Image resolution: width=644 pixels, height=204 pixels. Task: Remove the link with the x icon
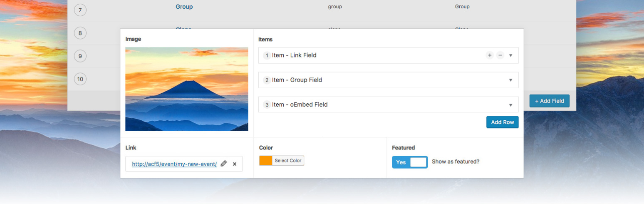pyautogui.click(x=235, y=164)
